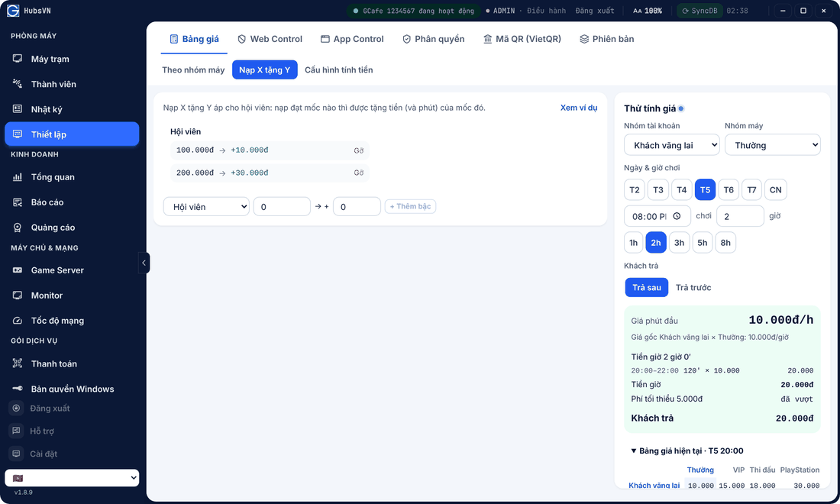
Task: Switch to Web Control tab
Action: tap(270, 39)
